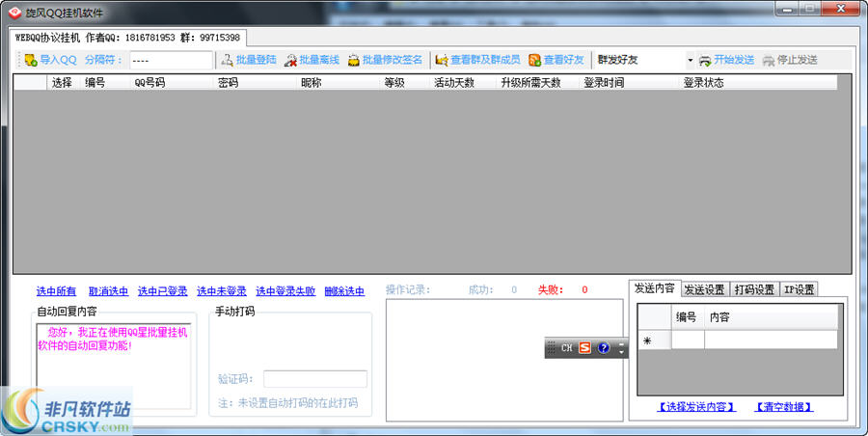Viewport: 868px width, 436px height.
Task: Click the 选择 column header
Action: click(x=62, y=83)
